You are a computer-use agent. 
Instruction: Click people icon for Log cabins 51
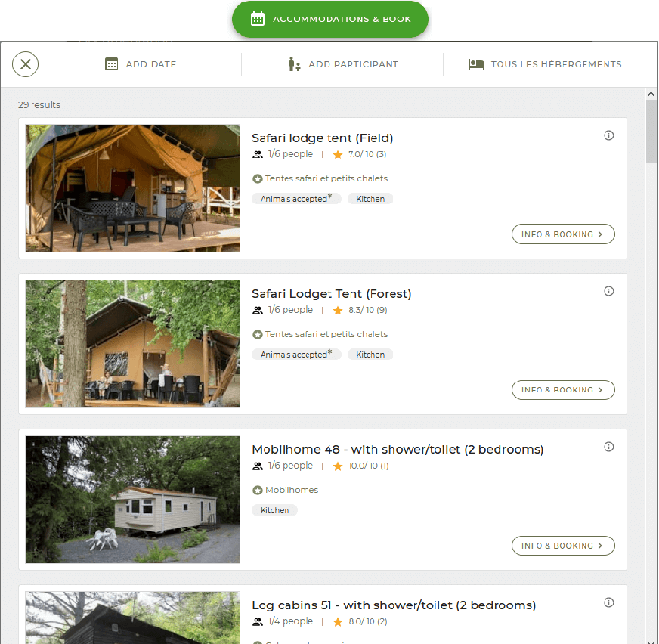point(257,622)
